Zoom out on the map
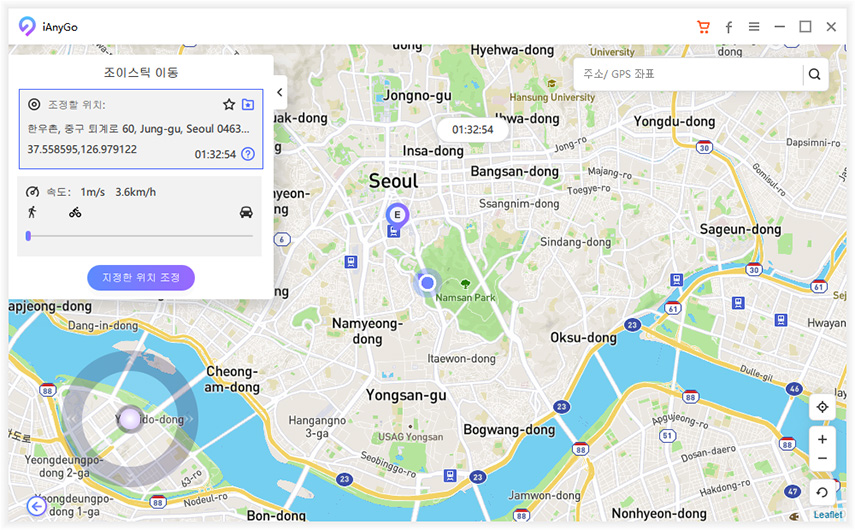This screenshot has height=530, width=855. tap(822, 458)
